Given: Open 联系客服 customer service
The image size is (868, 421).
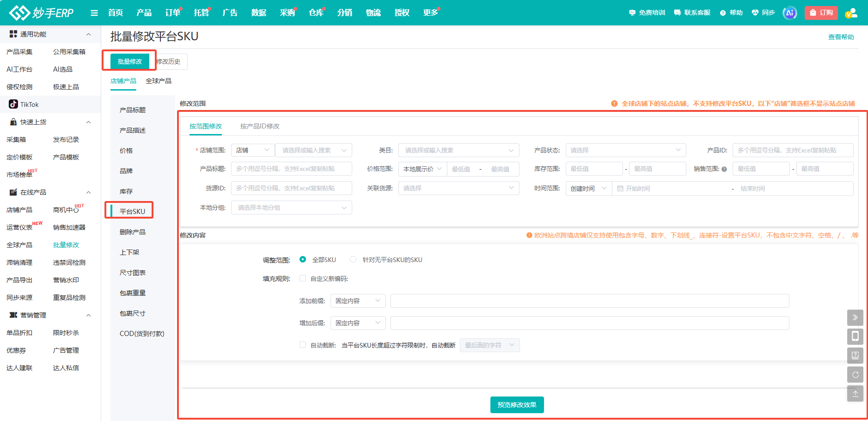Looking at the screenshot, I should pos(692,12).
